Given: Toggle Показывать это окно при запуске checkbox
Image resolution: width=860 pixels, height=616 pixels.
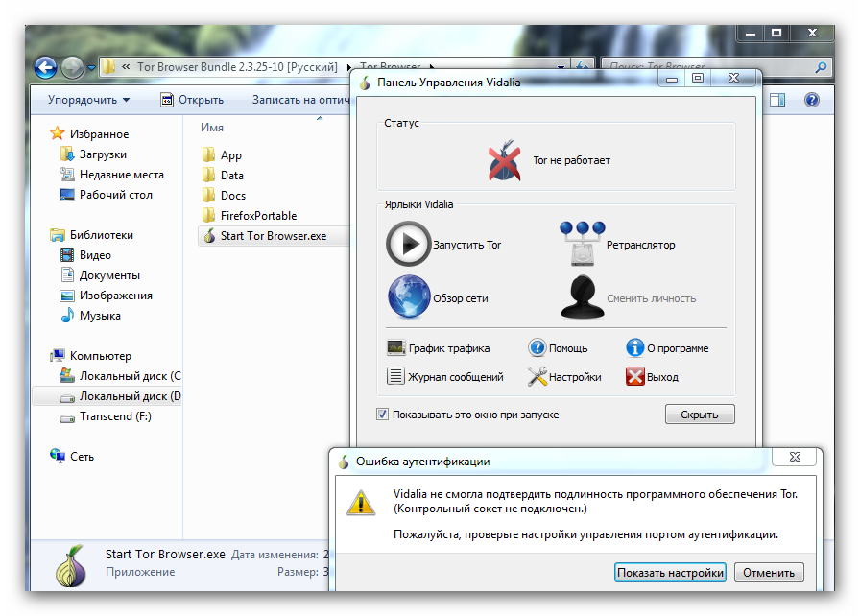Looking at the screenshot, I should pos(383,415).
